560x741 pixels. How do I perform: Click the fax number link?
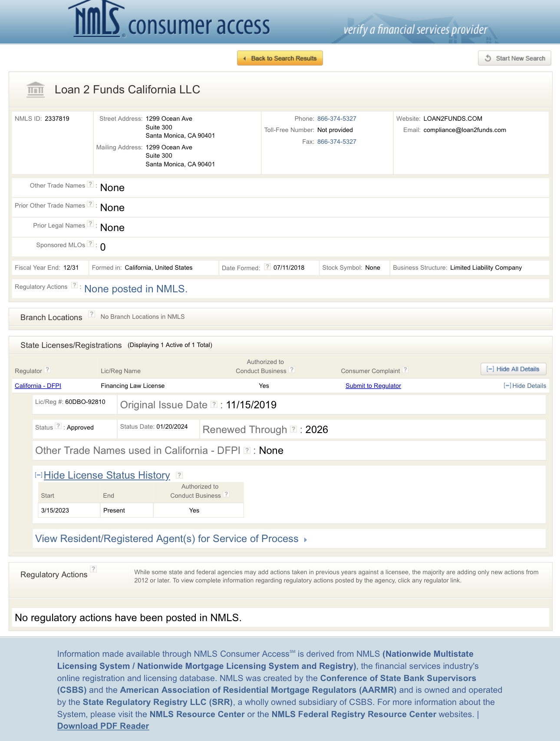click(x=337, y=142)
